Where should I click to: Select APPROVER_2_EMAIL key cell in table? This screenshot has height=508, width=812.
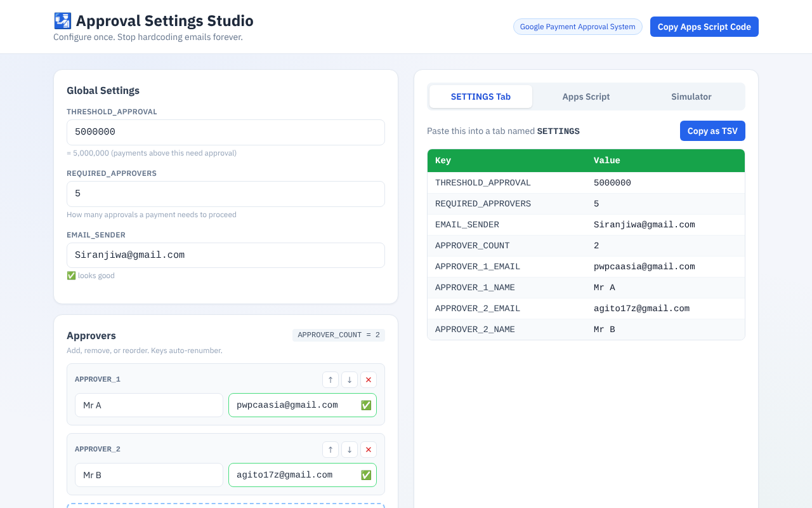507,309
